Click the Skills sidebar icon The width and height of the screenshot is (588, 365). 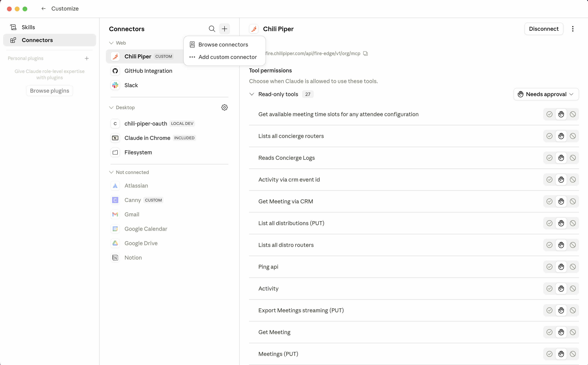click(x=13, y=27)
